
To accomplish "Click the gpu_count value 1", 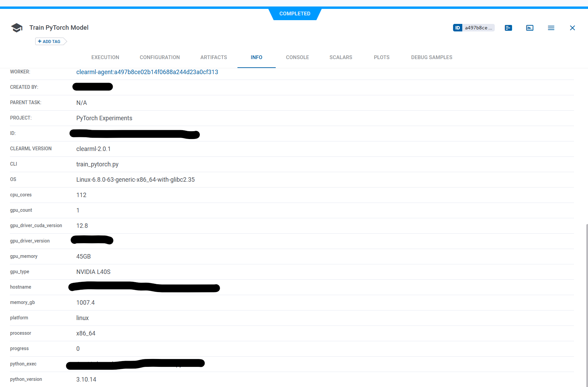I will click(x=78, y=210).
